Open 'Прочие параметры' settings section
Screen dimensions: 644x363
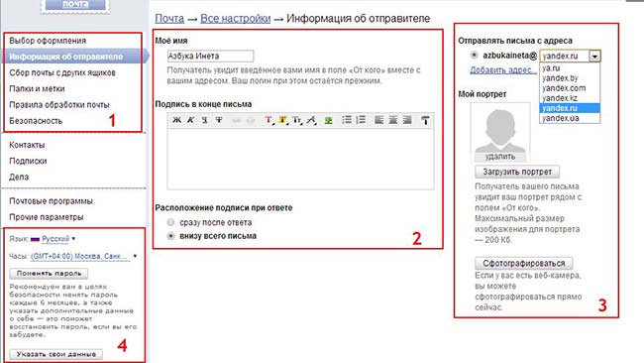46,217
